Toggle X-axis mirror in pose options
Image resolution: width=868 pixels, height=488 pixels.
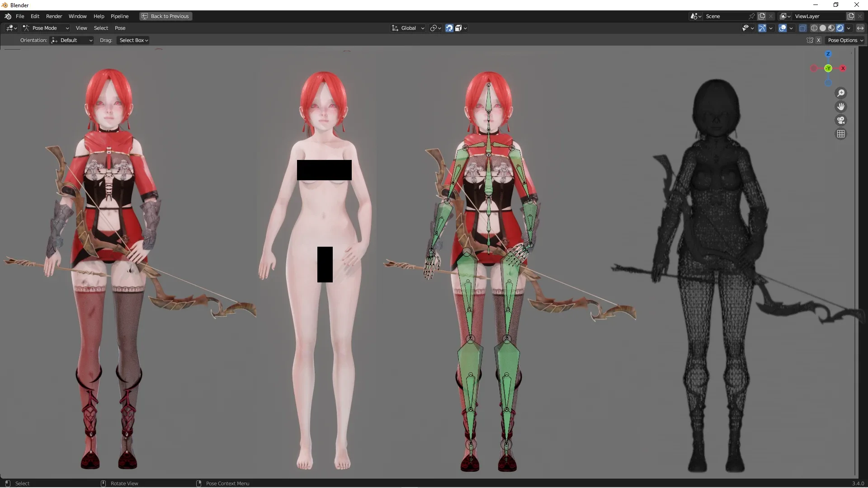pyautogui.click(x=818, y=40)
